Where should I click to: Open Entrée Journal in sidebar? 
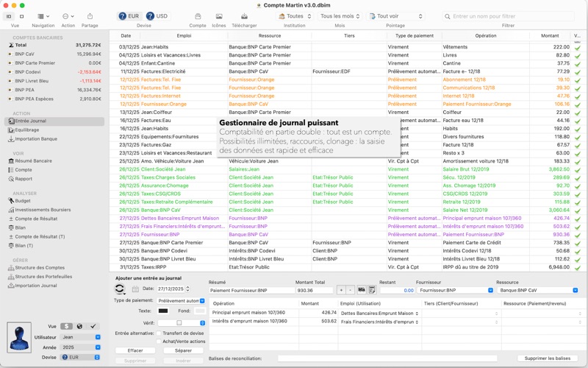click(x=54, y=121)
